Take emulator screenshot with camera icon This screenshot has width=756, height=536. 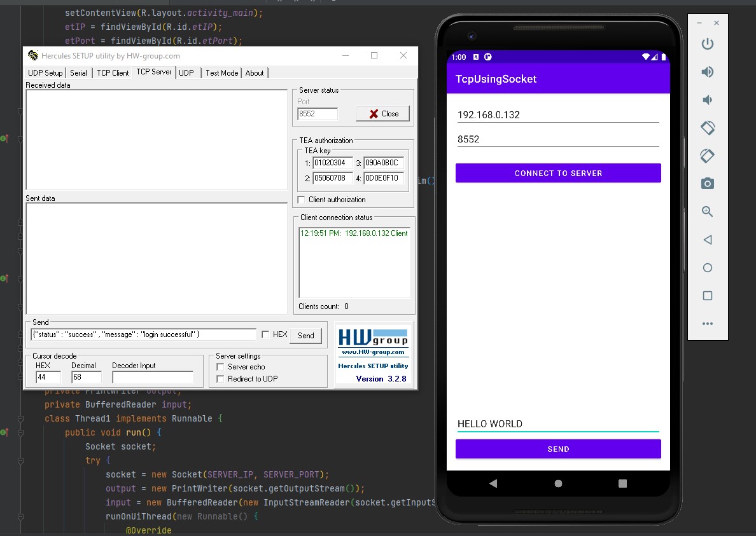pyautogui.click(x=707, y=184)
